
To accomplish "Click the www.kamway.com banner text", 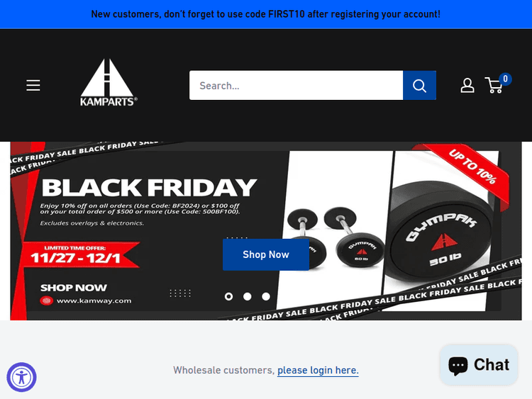I will (94, 300).
